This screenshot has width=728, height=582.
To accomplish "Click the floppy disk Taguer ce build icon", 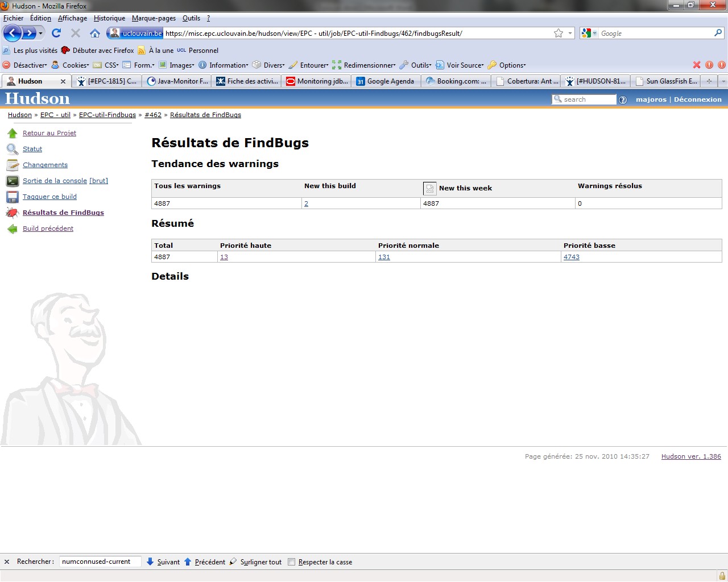I will [x=12, y=197].
